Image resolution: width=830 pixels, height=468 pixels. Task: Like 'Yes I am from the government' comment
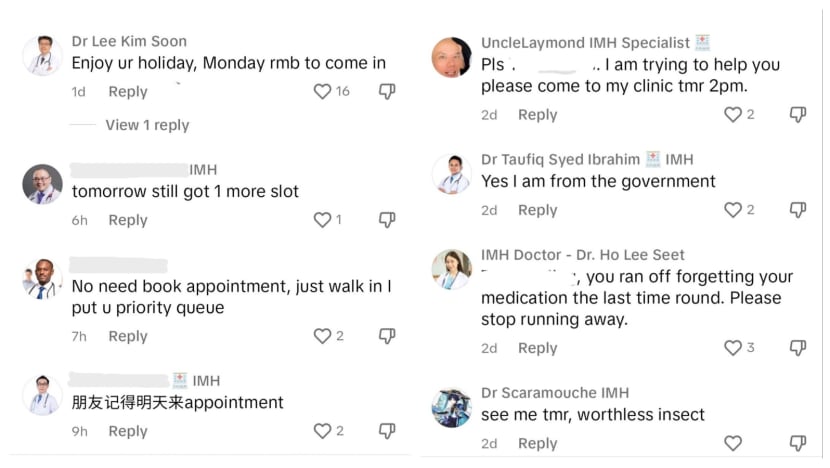pos(733,210)
